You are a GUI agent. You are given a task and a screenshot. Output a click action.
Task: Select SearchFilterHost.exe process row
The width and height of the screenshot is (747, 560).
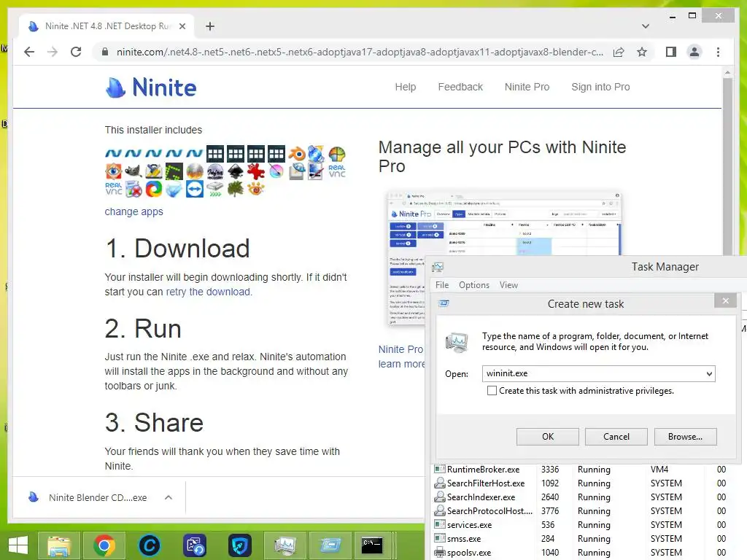(x=587, y=483)
